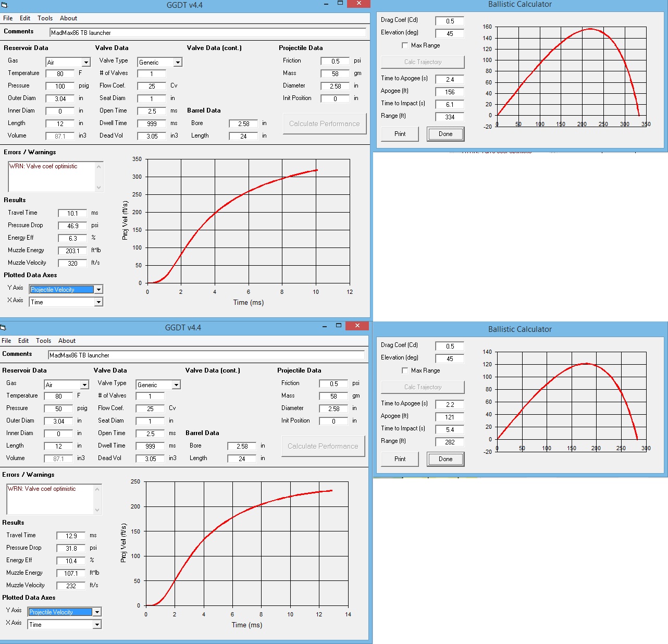This screenshot has width=668, height=644.
Task: Check Max Range in calculator with 121 ft apogee
Action: click(x=405, y=370)
